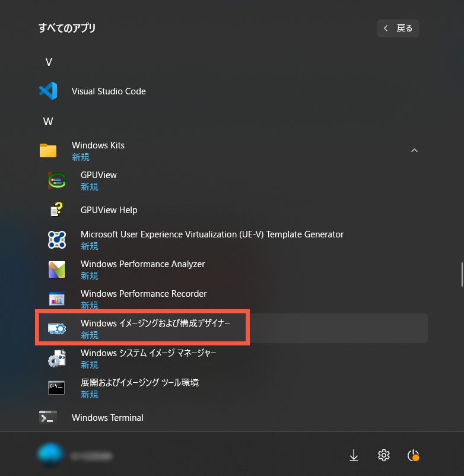Click 新規 tag under Windows システム イメージ マネージャー
The height and width of the screenshot is (476, 464).
point(89,364)
